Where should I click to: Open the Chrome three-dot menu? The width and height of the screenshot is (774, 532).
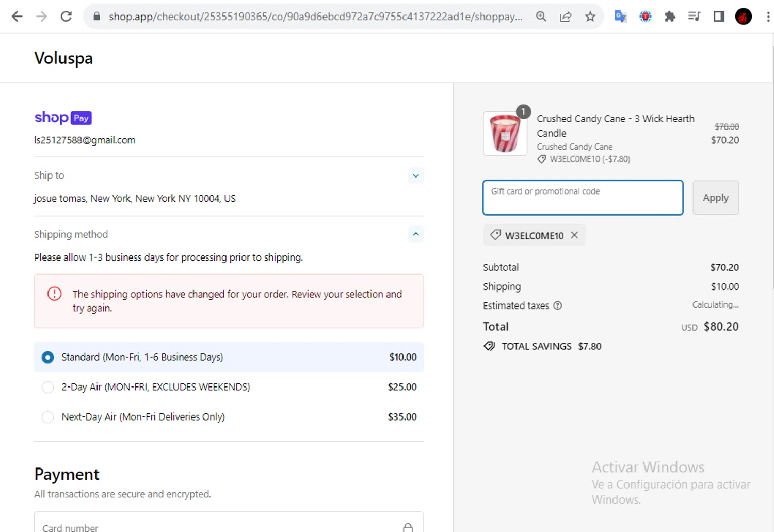(x=768, y=17)
